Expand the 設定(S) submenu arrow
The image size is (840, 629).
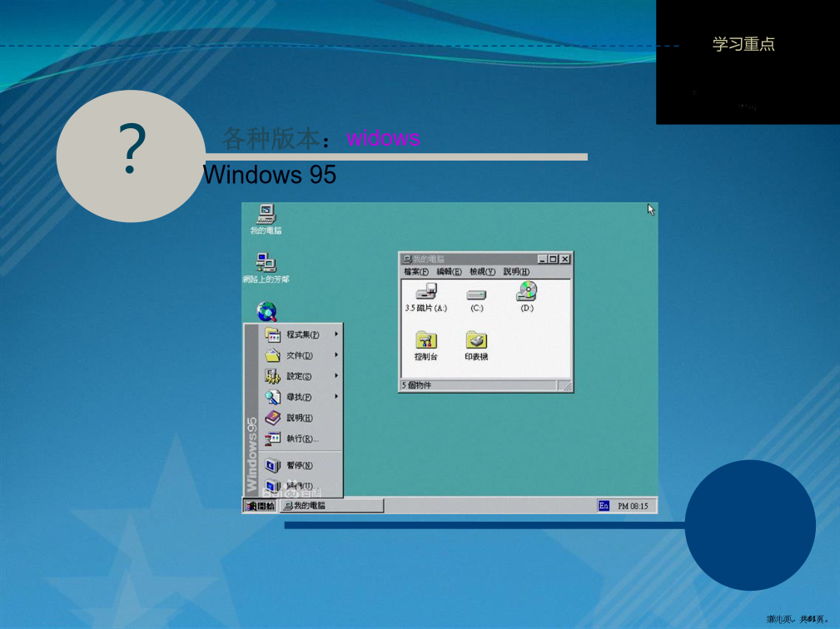click(336, 376)
